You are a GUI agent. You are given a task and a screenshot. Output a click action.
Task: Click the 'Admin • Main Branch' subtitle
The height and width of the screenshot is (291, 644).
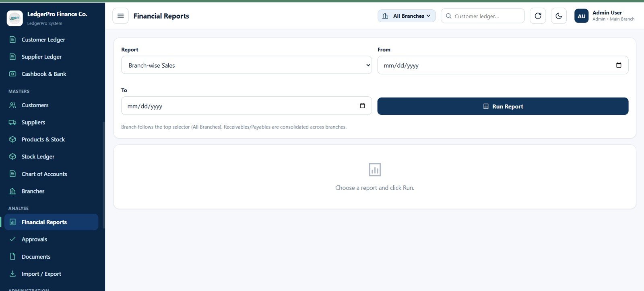(613, 19)
